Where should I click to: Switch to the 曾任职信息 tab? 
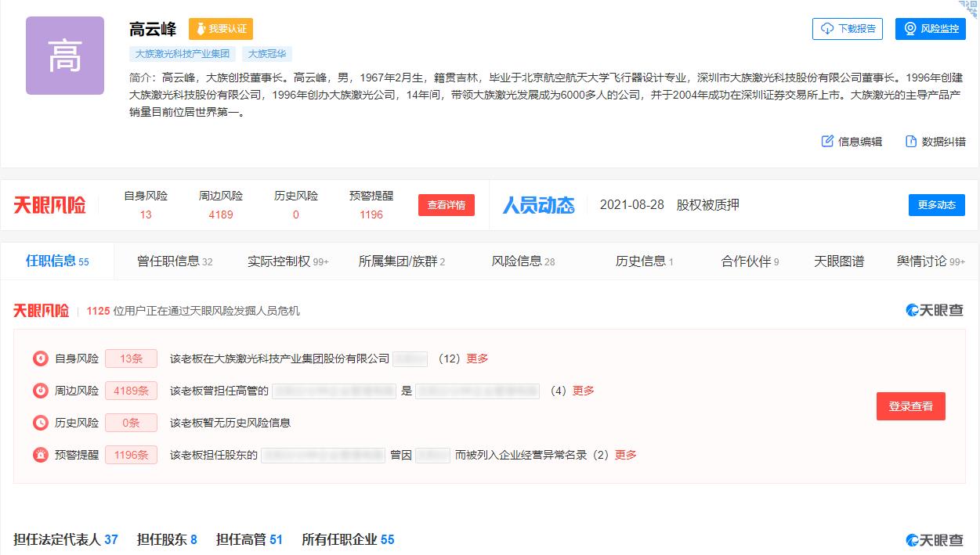point(175,261)
